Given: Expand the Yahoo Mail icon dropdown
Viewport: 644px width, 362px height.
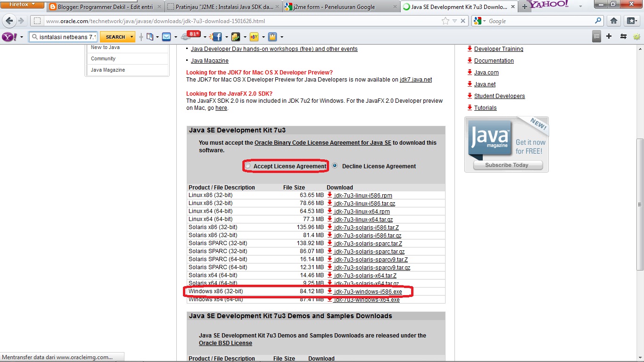Looking at the screenshot, I should 175,37.
